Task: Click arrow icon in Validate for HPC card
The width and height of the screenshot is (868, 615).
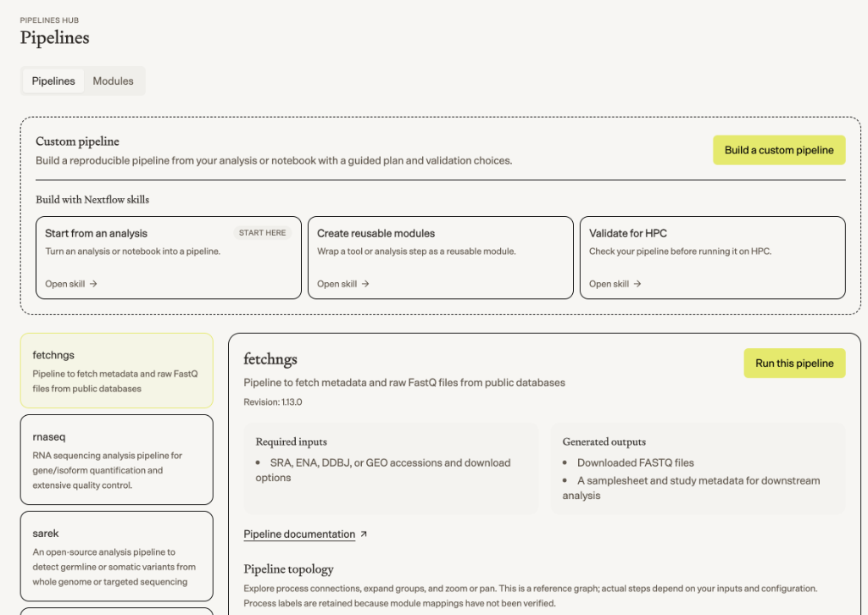Action: click(637, 284)
